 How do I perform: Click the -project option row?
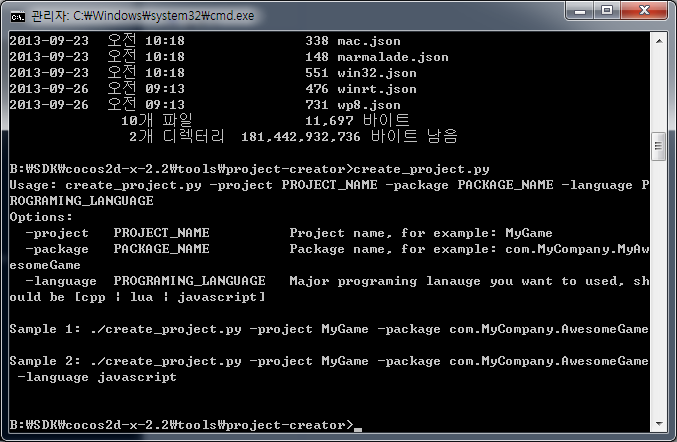(x=289, y=233)
